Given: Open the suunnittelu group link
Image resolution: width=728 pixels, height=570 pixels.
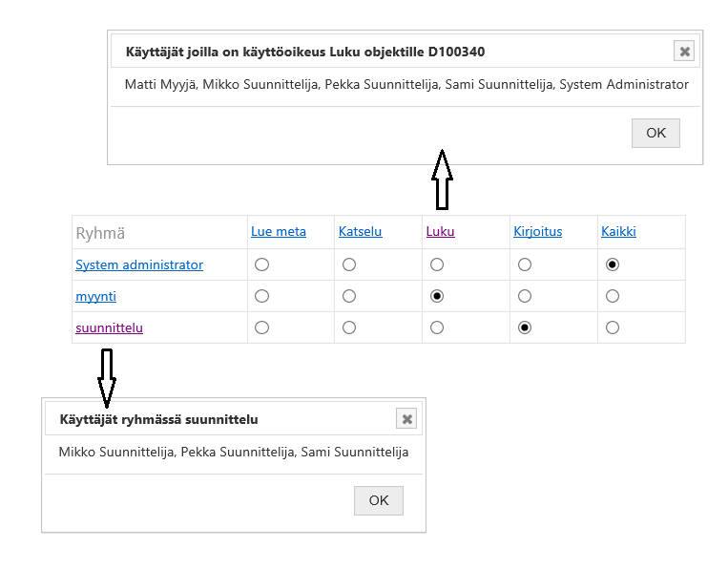Looking at the screenshot, I should click(109, 327).
